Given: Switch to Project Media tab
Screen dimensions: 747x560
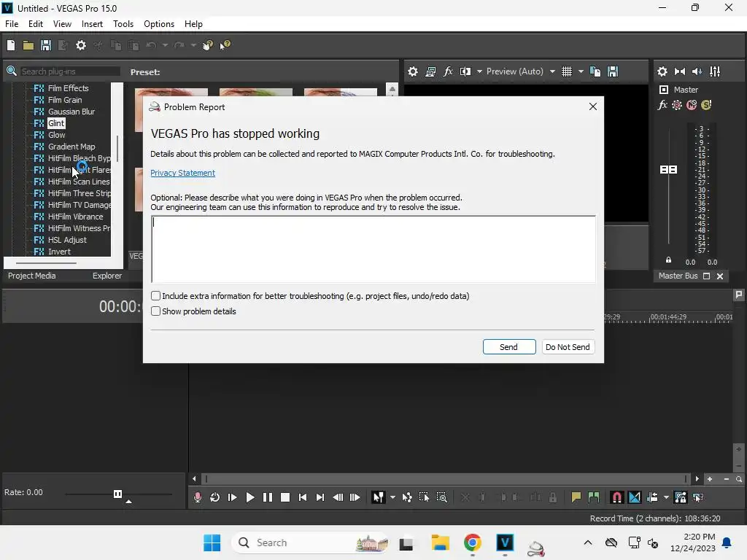Looking at the screenshot, I should pos(32,276).
